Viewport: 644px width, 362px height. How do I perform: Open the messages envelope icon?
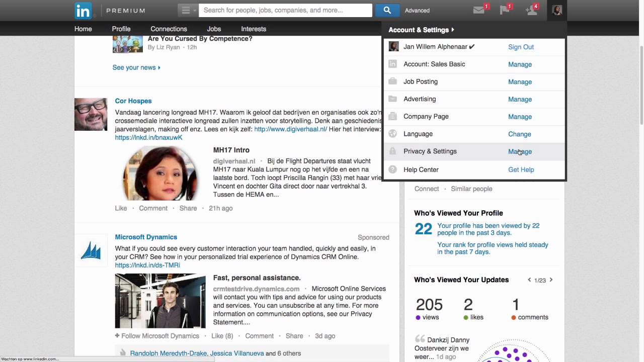click(x=479, y=10)
